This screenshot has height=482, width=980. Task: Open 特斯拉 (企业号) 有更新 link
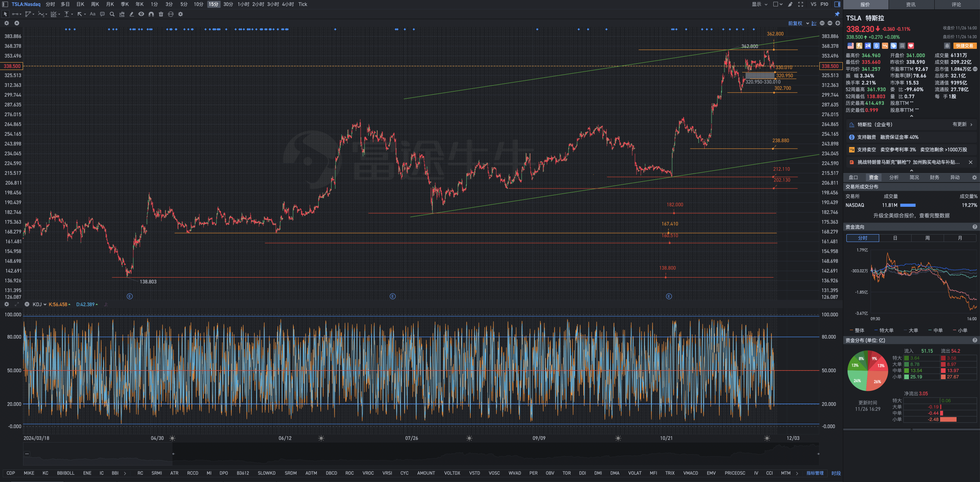pyautogui.click(x=912, y=125)
